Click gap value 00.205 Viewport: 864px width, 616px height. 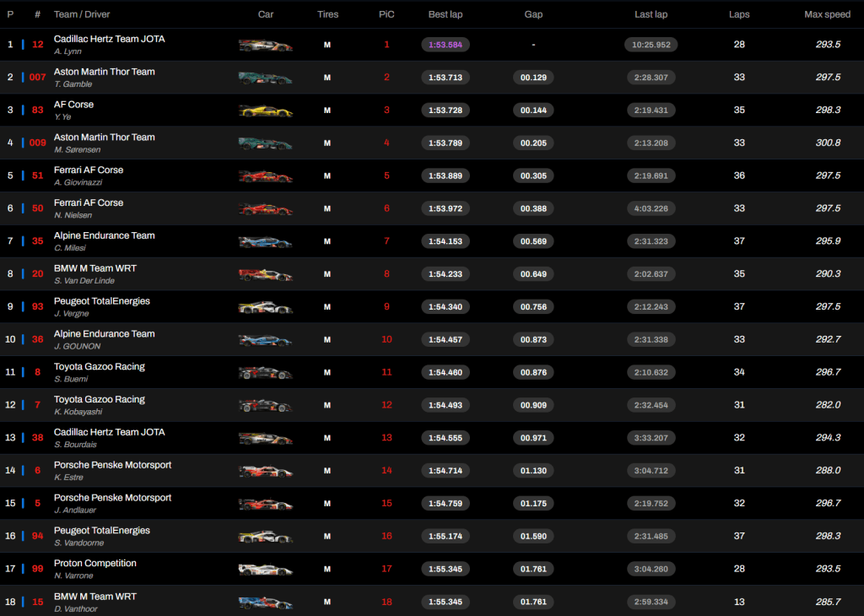[x=533, y=143]
